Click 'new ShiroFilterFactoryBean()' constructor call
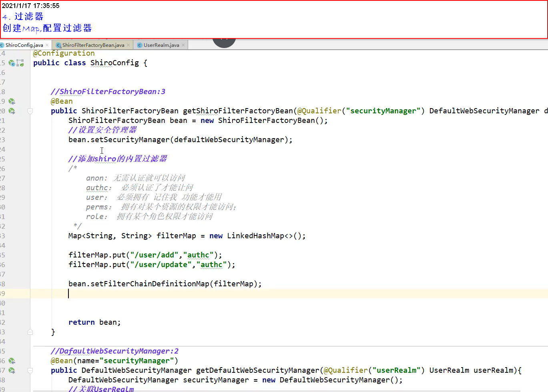 coord(264,121)
